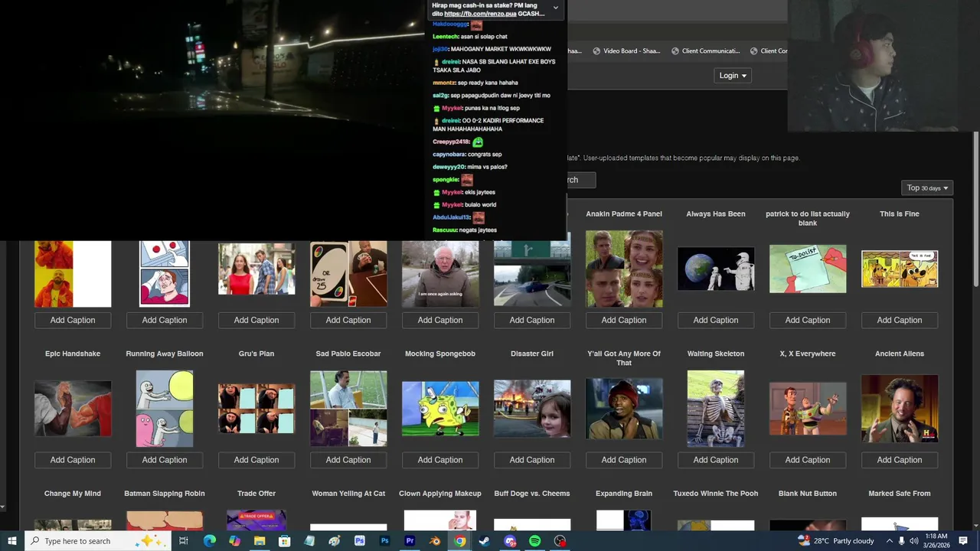Open the notification center icon
980x551 pixels.
pyautogui.click(x=963, y=541)
